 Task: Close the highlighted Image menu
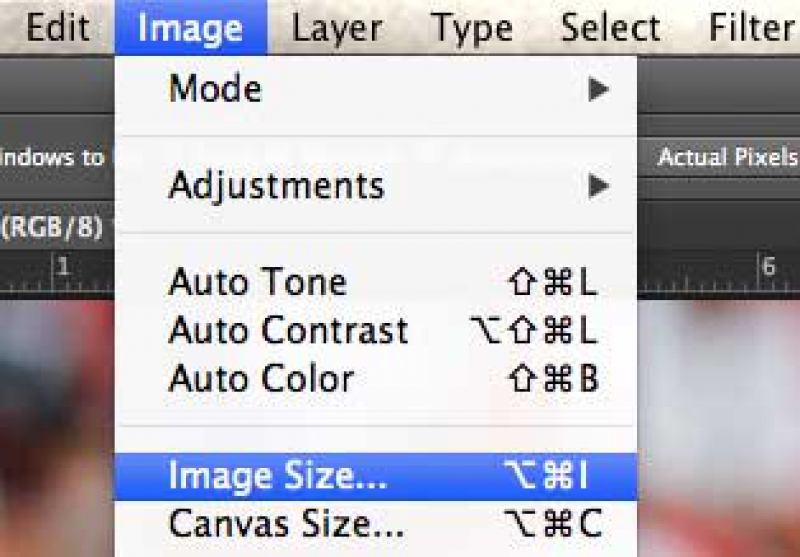191,28
